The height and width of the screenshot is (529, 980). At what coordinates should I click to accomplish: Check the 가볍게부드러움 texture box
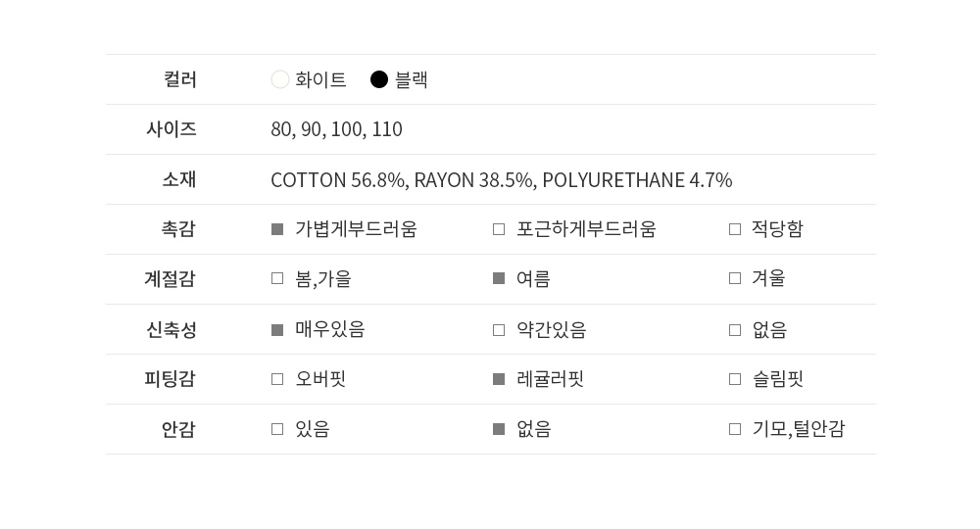[277, 229]
